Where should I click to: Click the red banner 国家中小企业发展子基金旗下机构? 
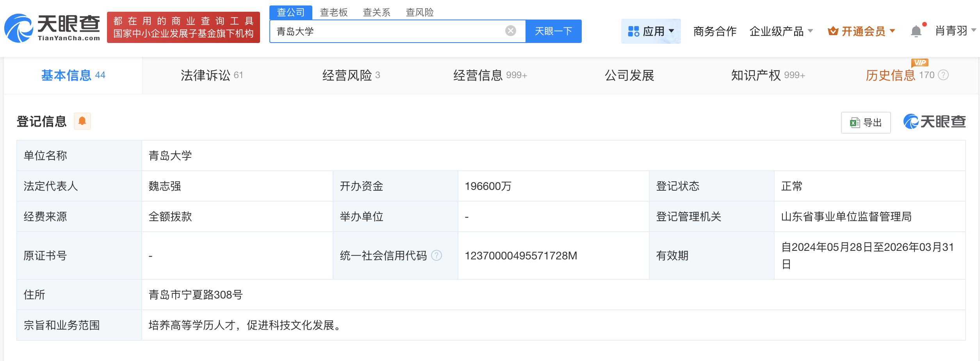point(184,27)
